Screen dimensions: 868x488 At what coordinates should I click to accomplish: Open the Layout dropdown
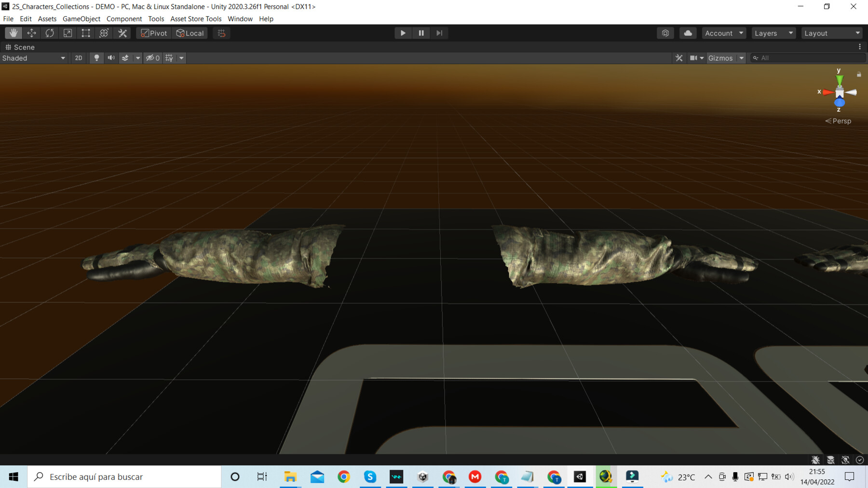[x=832, y=33]
